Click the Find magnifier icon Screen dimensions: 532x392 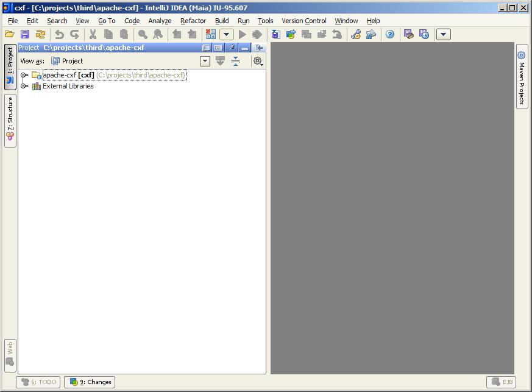click(143, 34)
